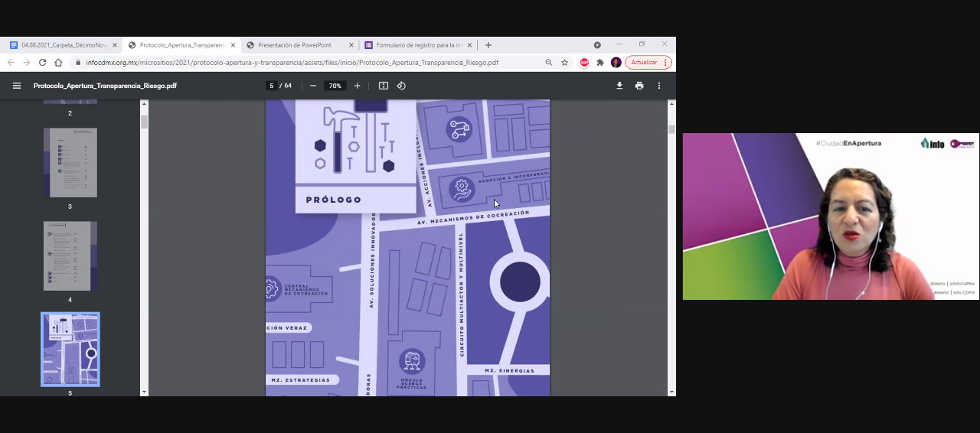This screenshot has width=980, height=433.
Task: Print the PDF document
Action: [639, 86]
